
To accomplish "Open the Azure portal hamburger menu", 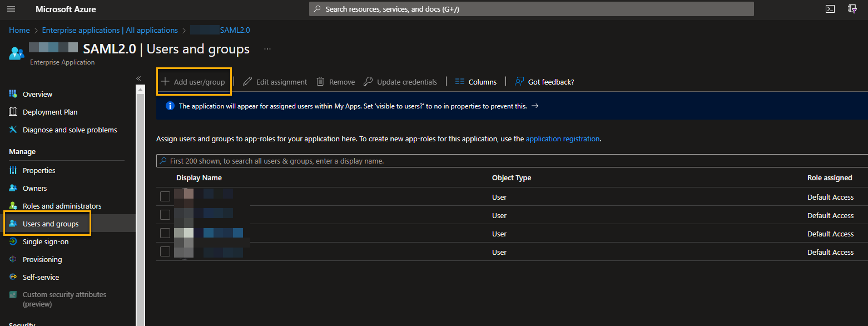I will pyautogui.click(x=11, y=9).
